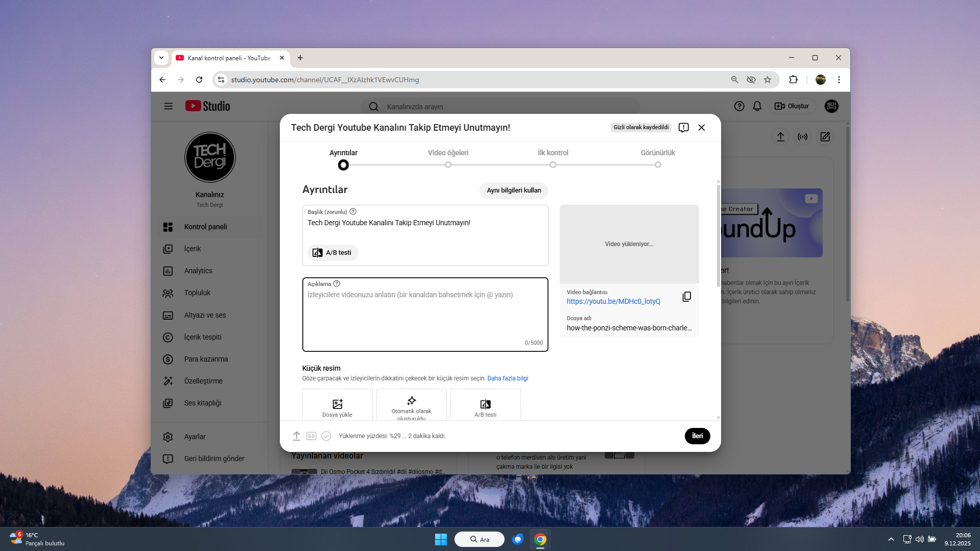
Task: Click the upload progress status bar
Action: pyautogui.click(x=391, y=436)
